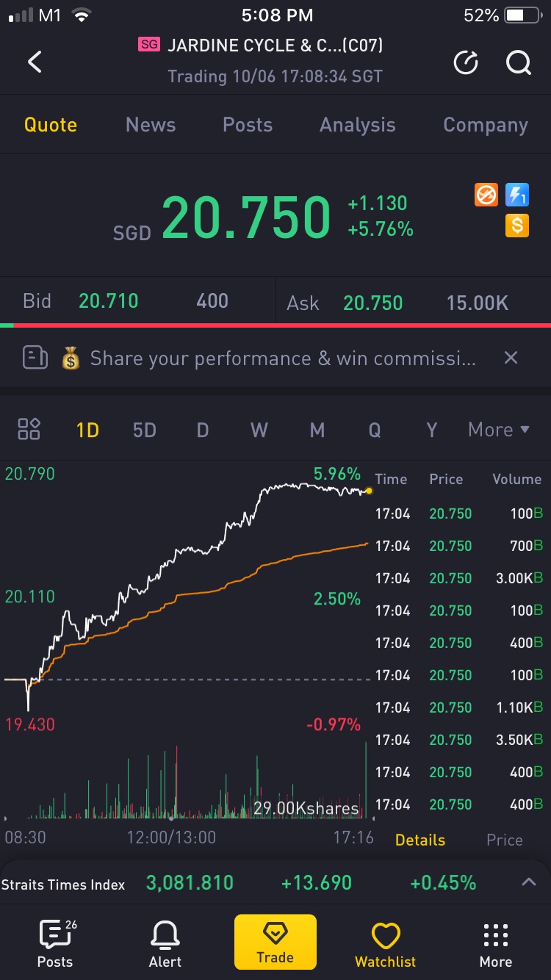Select 1D chart timeframe
The height and width of the screenshot is (980, 551).
coord(87,430)
